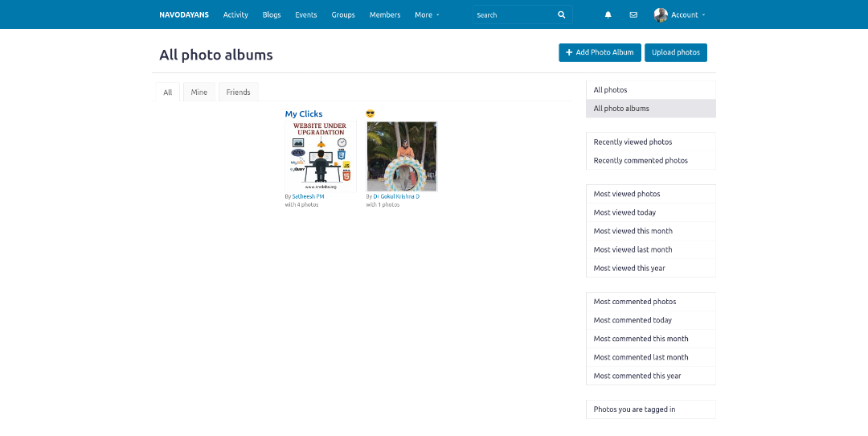Go to Photos you are tagged in
Viewport: 868px width, 436px height.
(x=634, y=409)
